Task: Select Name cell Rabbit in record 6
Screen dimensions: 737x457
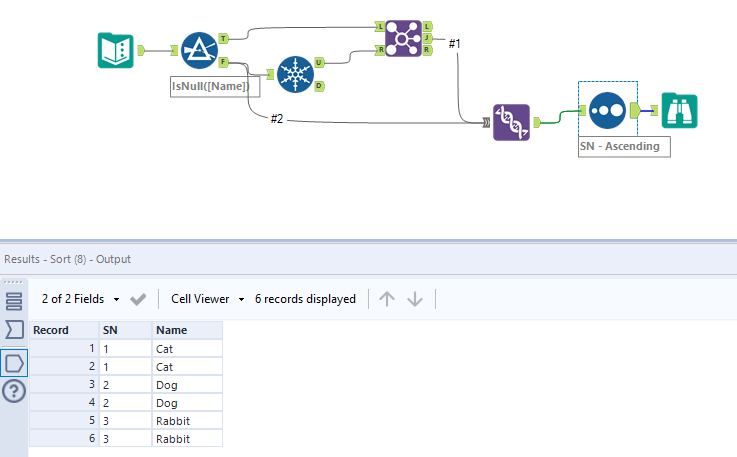Action: 187,438
